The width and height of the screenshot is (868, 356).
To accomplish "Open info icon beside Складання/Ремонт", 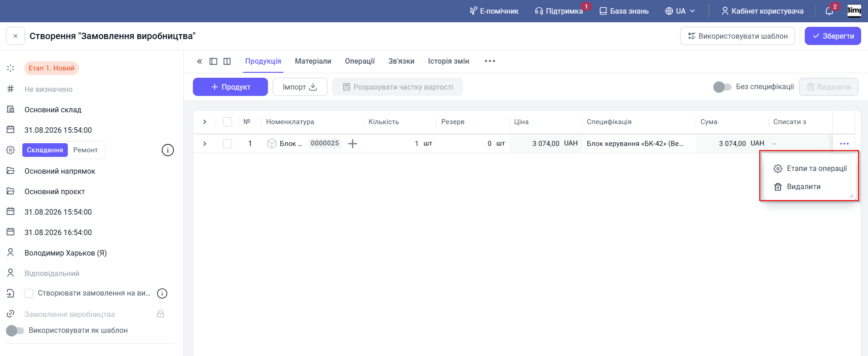I will pos(168,150).
